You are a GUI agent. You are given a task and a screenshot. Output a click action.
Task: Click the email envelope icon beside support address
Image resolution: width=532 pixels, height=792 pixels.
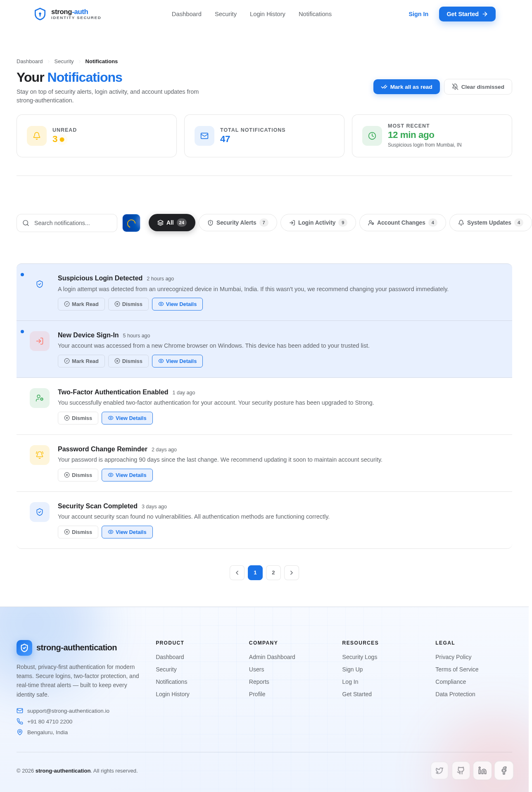pos(20,711)
